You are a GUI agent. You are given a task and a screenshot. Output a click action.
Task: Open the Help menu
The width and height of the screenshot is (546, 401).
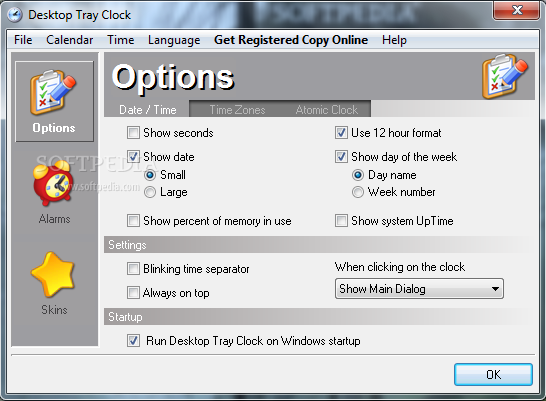(x=394, y=40)
